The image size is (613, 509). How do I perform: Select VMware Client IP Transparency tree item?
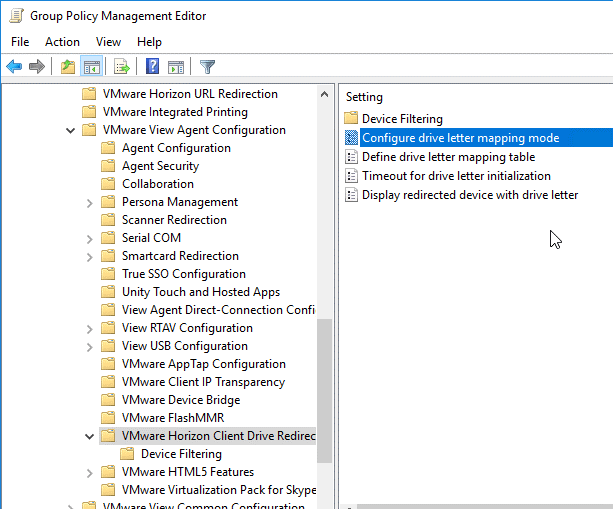[x=203, y=382]
